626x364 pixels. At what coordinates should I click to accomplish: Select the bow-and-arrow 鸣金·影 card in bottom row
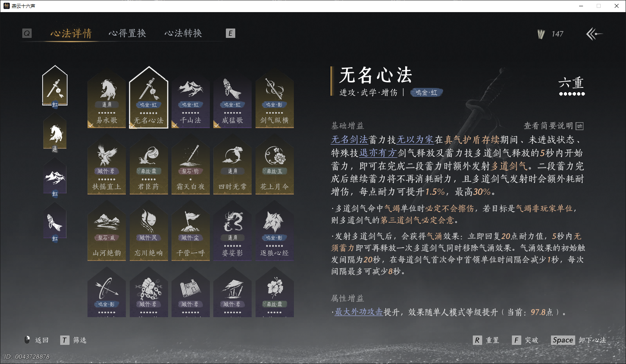107,292
